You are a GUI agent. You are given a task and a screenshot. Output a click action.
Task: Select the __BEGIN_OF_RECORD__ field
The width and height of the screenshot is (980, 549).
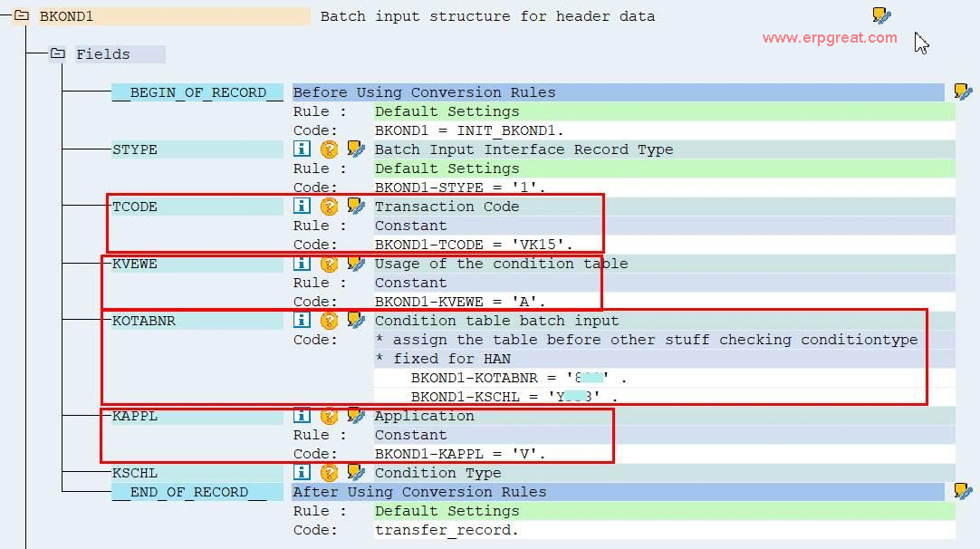197,92
